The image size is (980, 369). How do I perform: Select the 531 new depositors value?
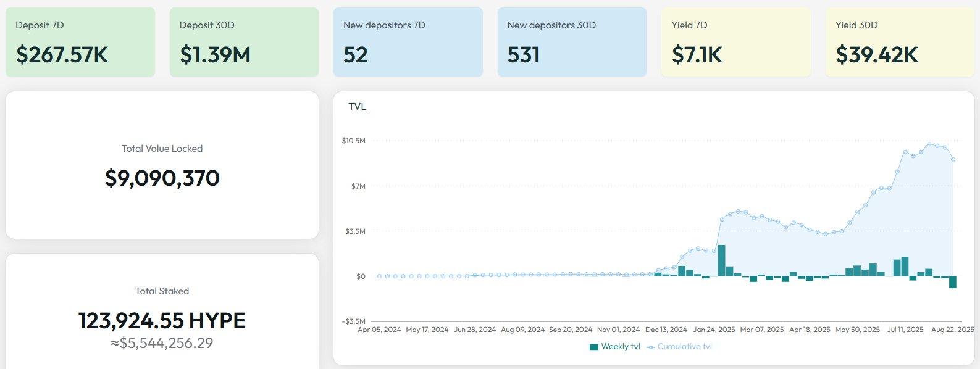pyautogui.click(x=524, y=55)
